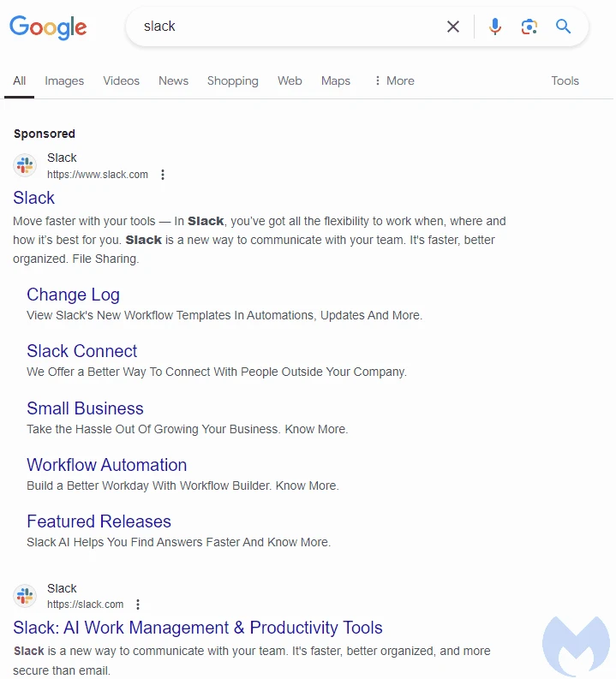
Task: Open options menu beside https://www.slack.com
Action: (163, 175)
